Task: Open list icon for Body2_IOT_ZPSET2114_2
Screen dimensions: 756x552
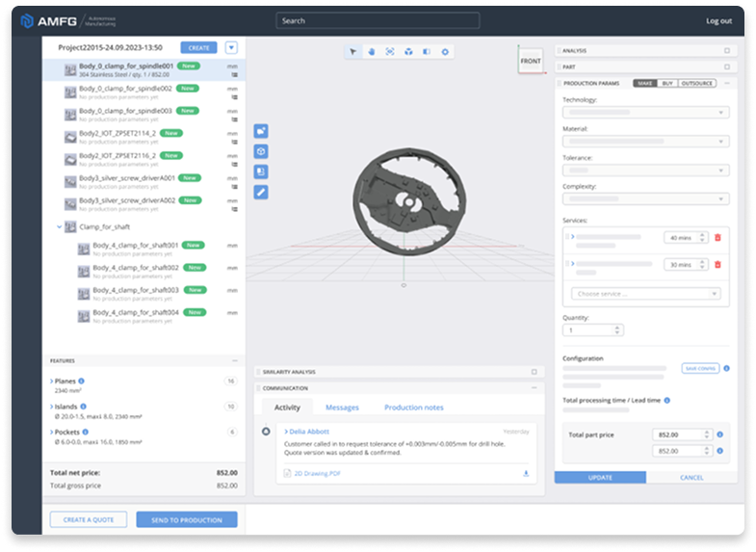Action: coord(235,143)
